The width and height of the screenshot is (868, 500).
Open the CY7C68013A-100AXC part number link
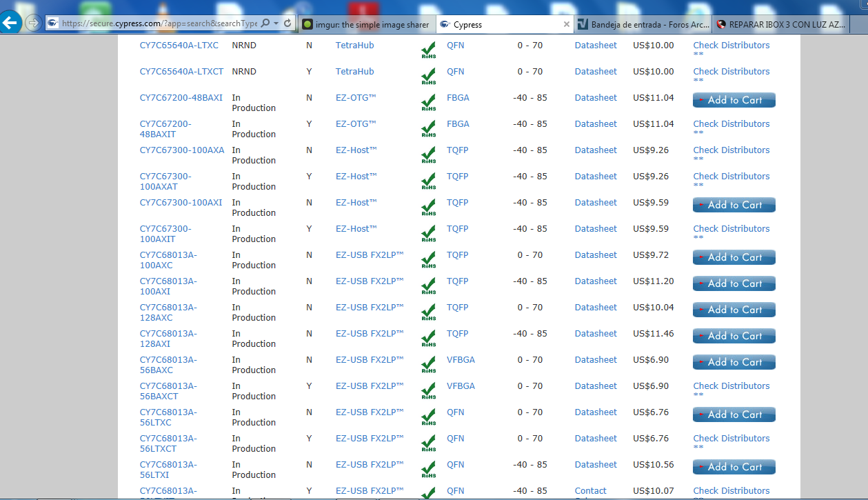click(x=168, y=260)
